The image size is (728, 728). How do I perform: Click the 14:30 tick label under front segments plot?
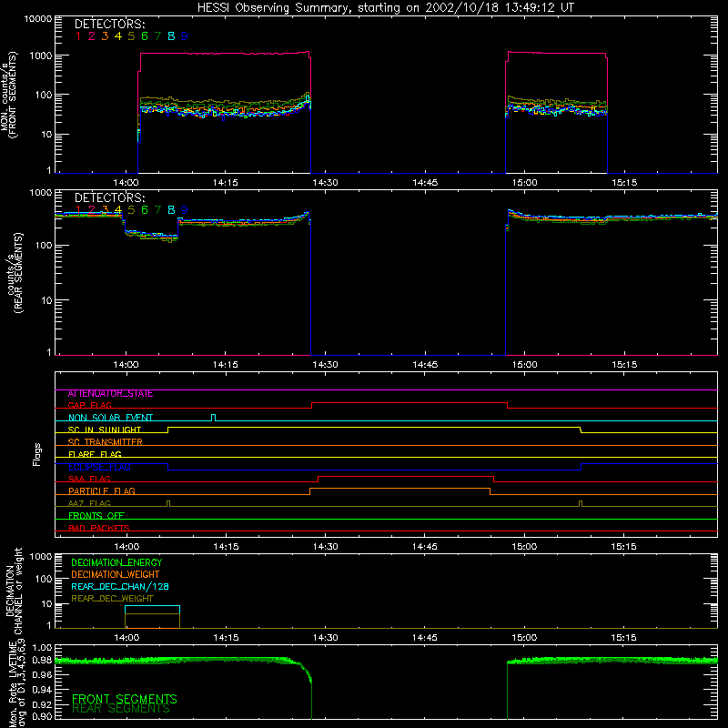click(x=325, y=183)
